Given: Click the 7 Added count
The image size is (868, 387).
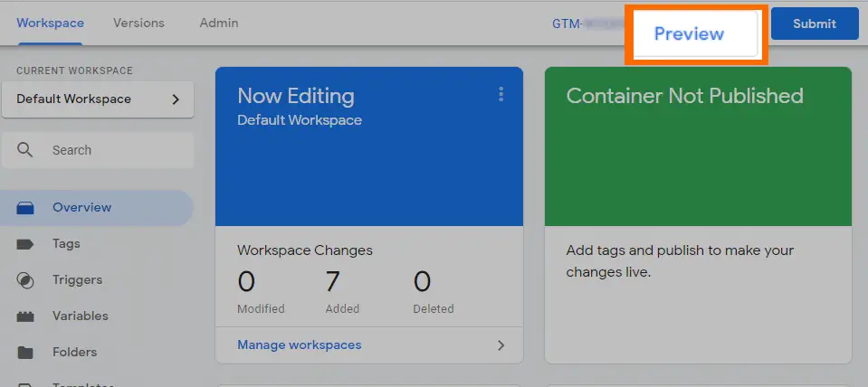Looking at the screenshot, I should click(x=332, y=281).
